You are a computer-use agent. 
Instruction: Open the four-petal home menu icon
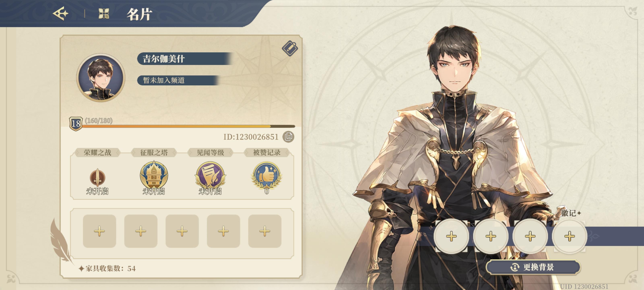[x=104, y=13]
